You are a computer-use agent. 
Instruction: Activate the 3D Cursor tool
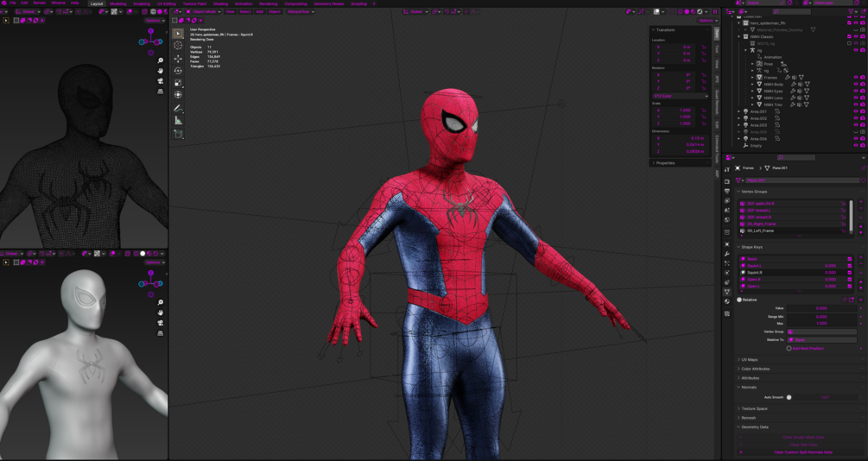point(178,46)
